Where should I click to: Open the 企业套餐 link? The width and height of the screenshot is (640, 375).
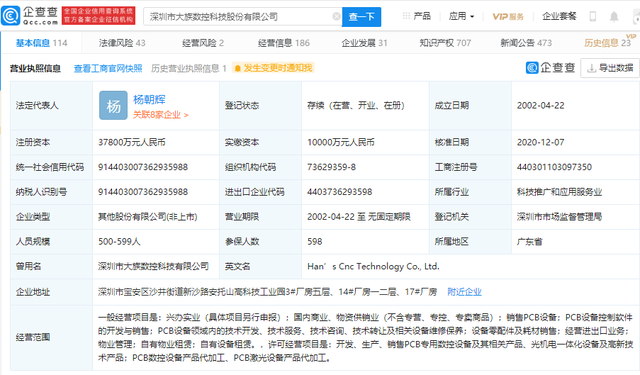(559, 16)
